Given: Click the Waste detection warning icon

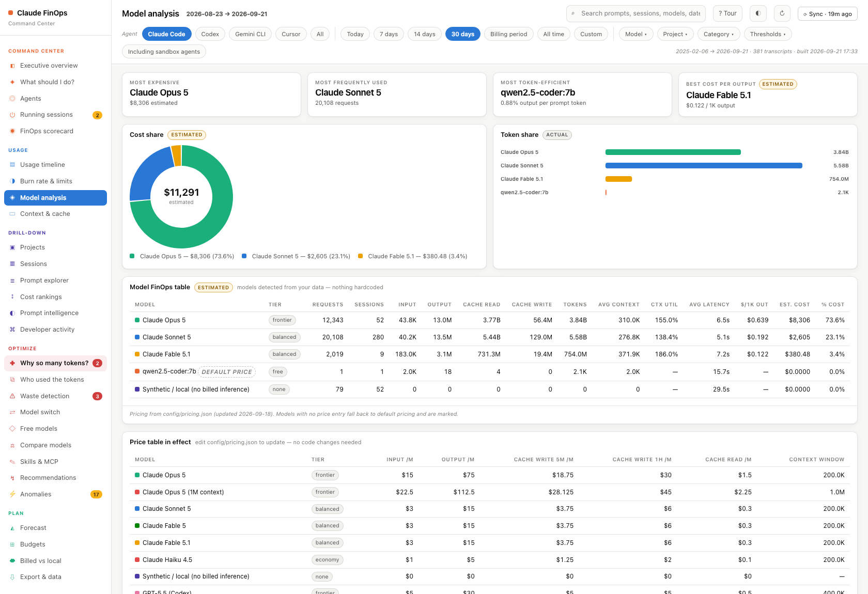Looking at the screenshot, I should coord(12,396).
